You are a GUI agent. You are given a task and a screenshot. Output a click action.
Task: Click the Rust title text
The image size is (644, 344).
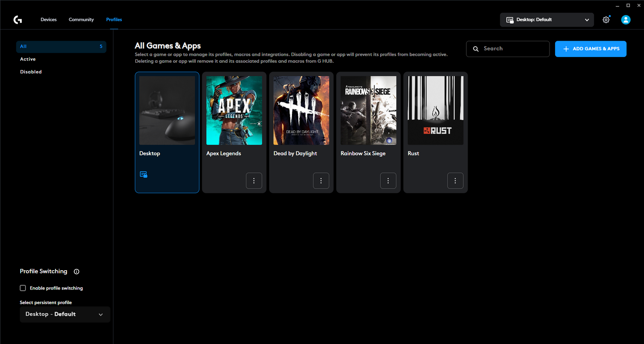click(x=413, y=154)
